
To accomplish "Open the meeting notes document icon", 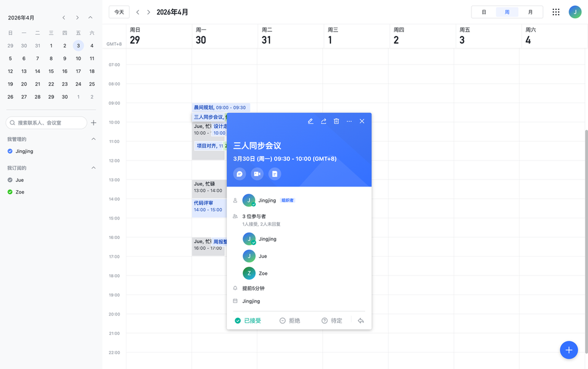I will 275,174.
